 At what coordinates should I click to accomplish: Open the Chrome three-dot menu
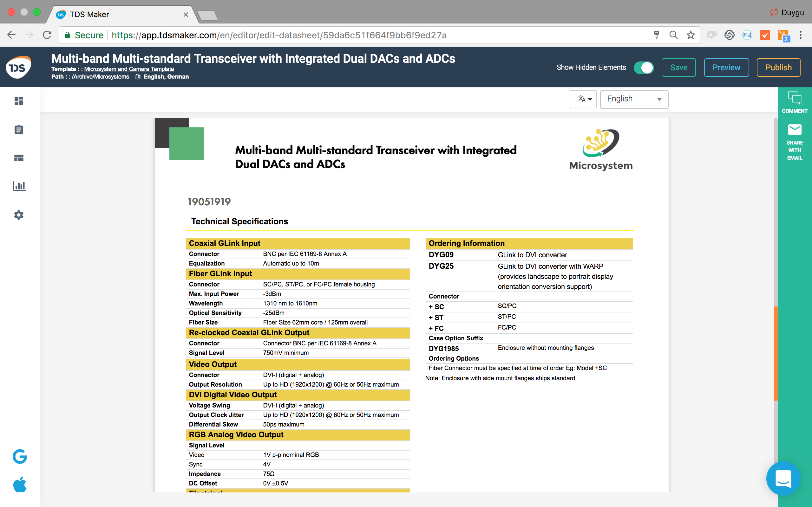800,35
